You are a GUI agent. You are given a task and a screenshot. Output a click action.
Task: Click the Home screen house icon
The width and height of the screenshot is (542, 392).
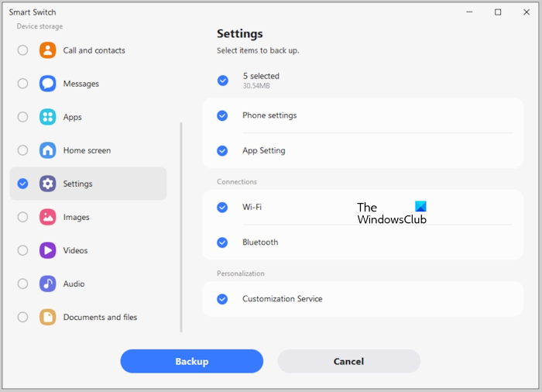[48, 150]
